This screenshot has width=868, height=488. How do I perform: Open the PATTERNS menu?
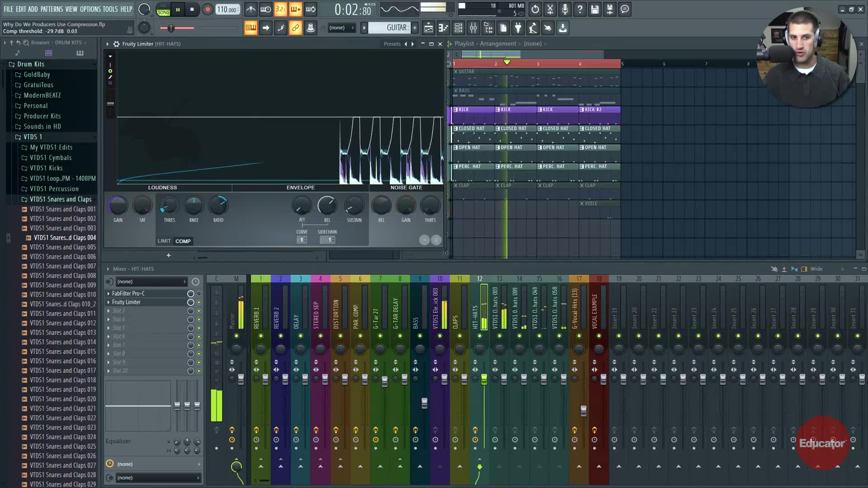pyautogui.click(x=52, y=9)
